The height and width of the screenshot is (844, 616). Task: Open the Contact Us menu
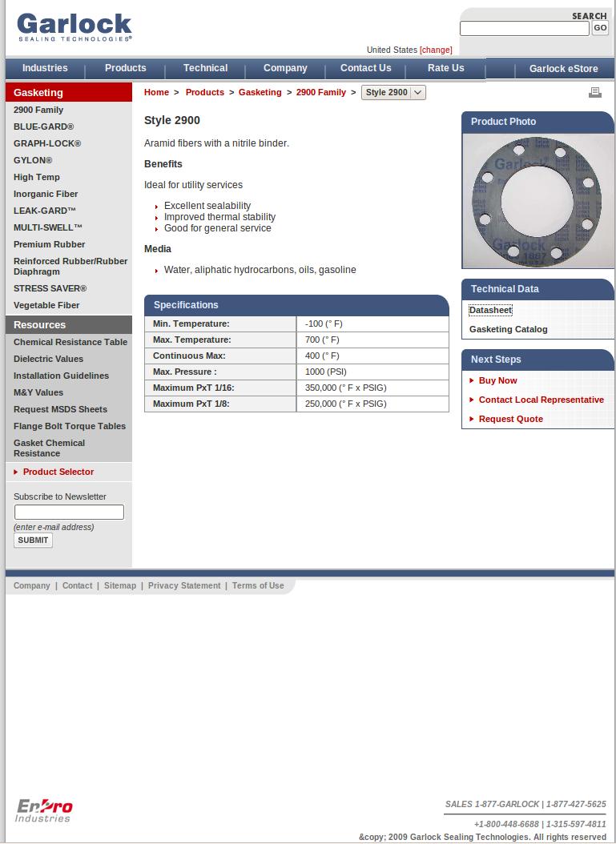point(365,68)
